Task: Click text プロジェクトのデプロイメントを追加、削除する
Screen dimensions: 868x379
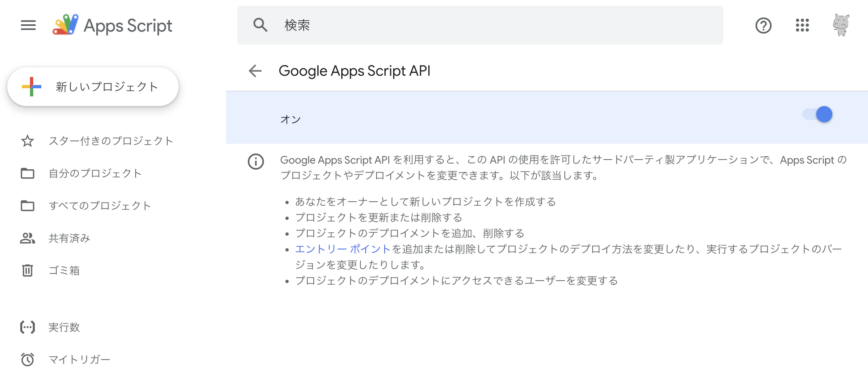Action: (410, 233)
